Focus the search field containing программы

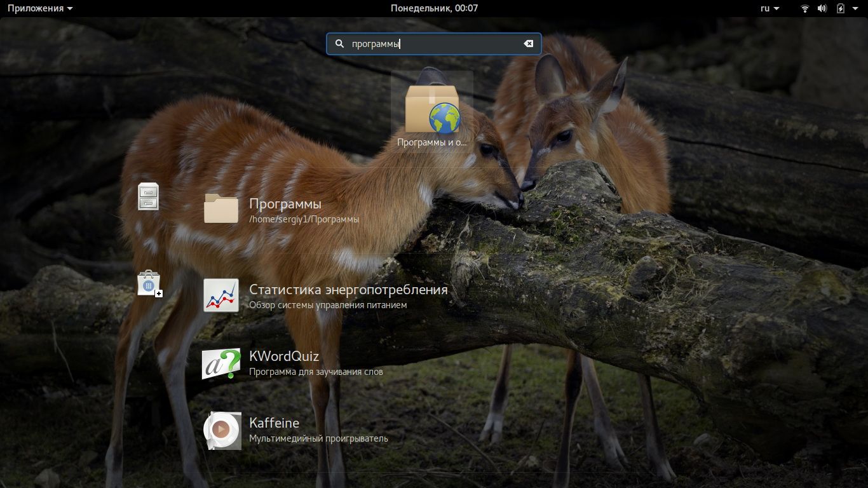click(x=434, y=44)
